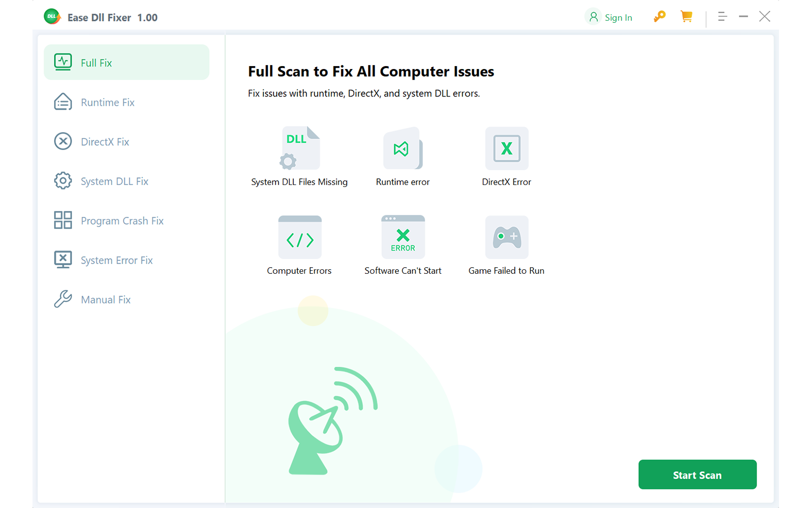Click 'Game Failed to Run' label
This screenshot has width=812, height=508.
pos(506,271)
